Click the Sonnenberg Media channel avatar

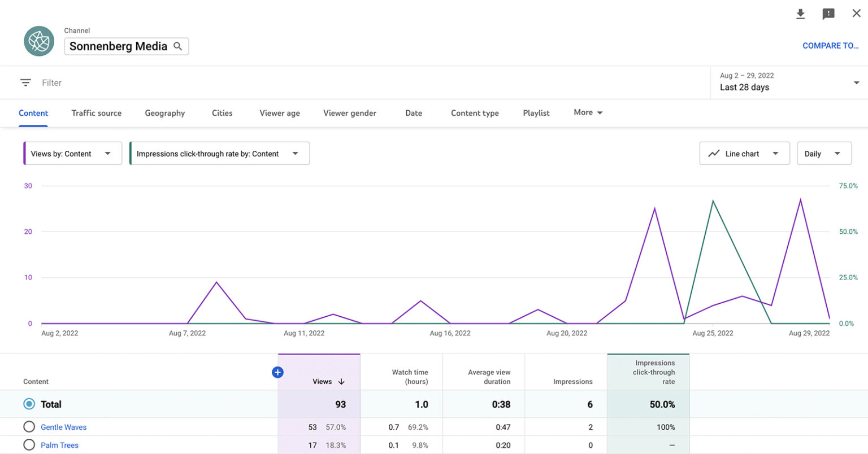click(38, 41)
